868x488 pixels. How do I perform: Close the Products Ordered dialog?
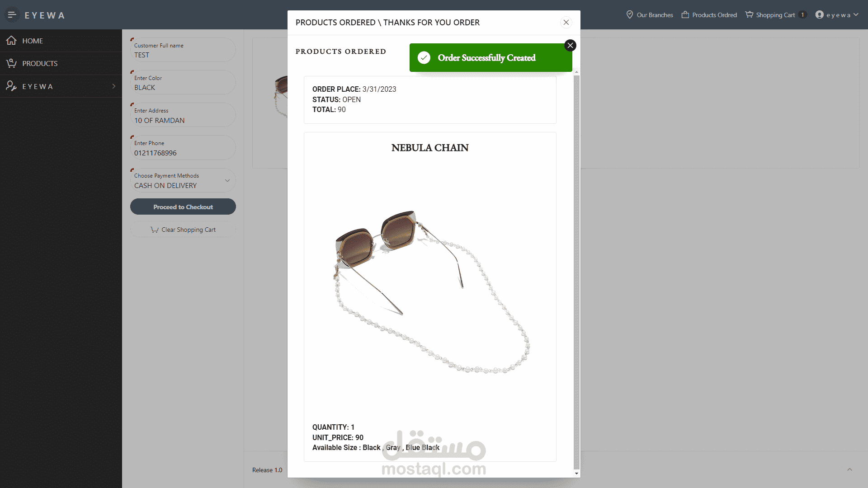click(566, 23)
